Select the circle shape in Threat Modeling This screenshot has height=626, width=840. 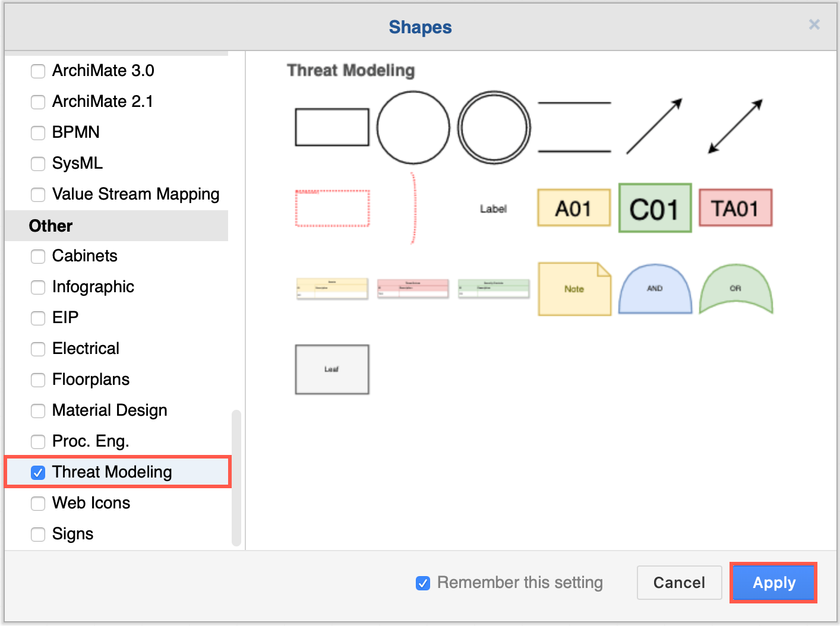pyautogui.click(x=412, y=127)
